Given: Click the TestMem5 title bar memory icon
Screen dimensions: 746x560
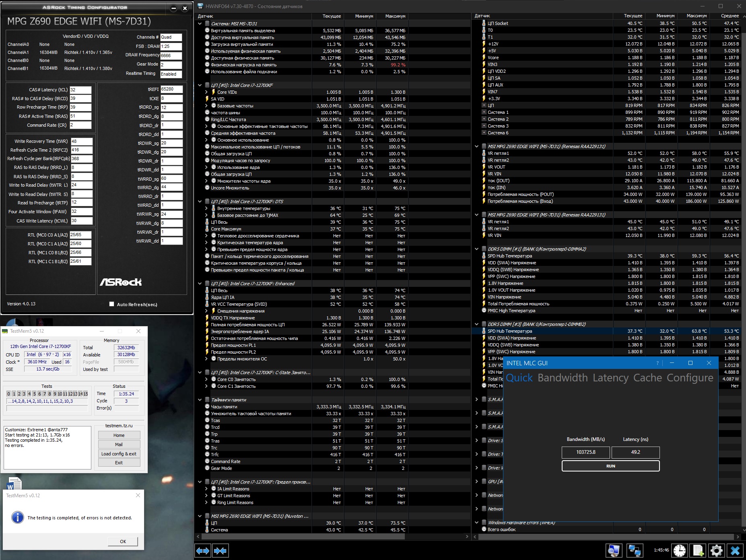Looking at the screenshot, I should click(x=5, y=331).
